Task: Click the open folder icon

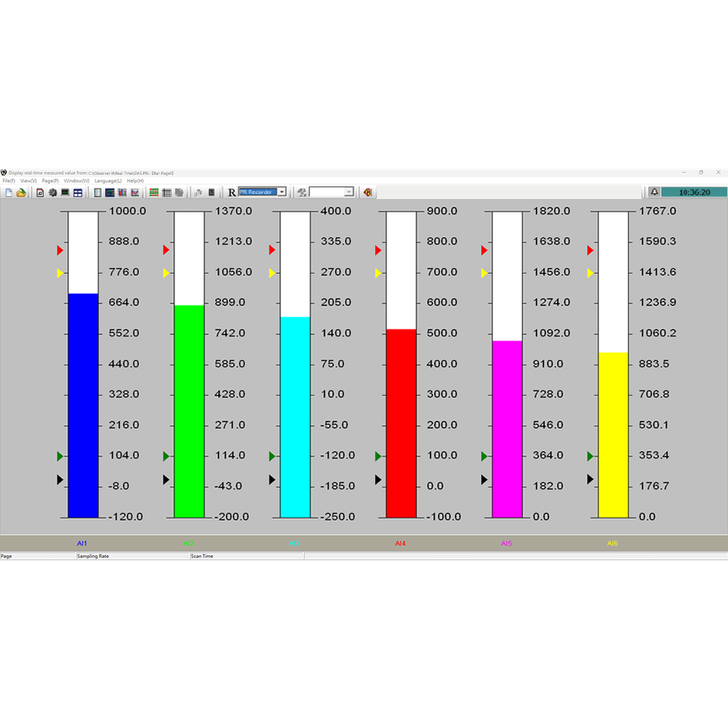Action: coord(21,192)
